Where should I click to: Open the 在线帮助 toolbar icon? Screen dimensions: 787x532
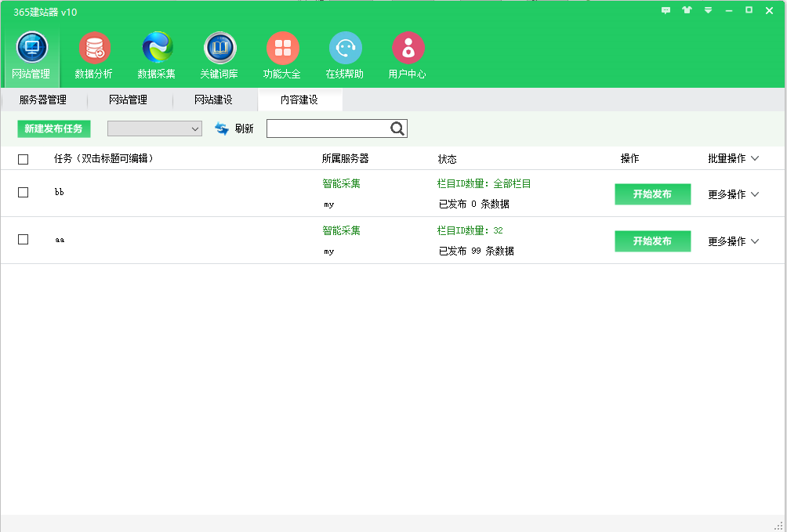345,56
